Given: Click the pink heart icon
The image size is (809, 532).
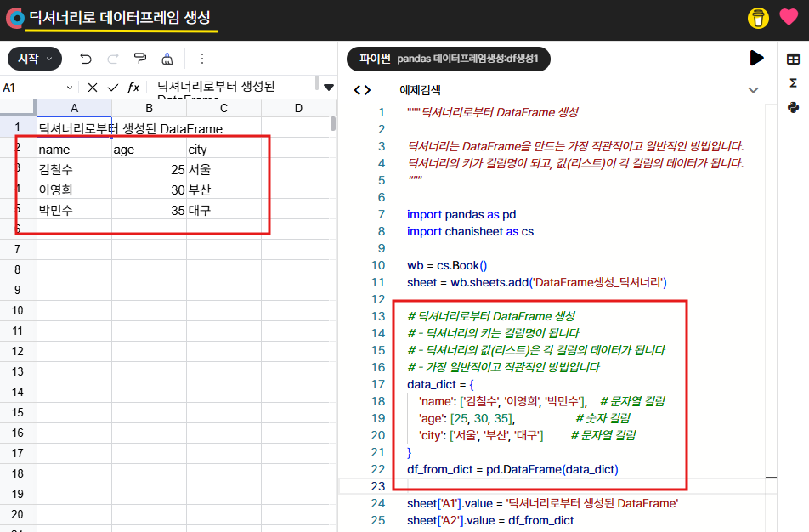Looking at the screenshot, I should [x=789, y=17].
